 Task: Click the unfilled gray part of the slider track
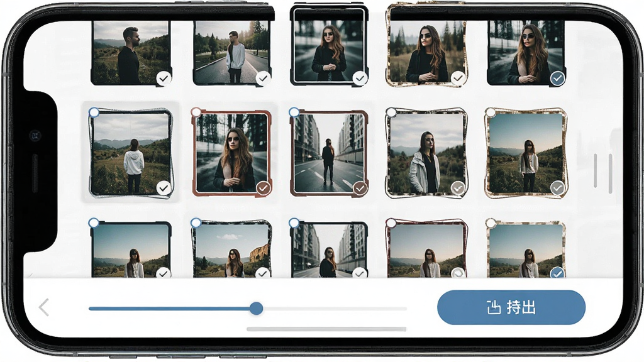tap(335, 308)
